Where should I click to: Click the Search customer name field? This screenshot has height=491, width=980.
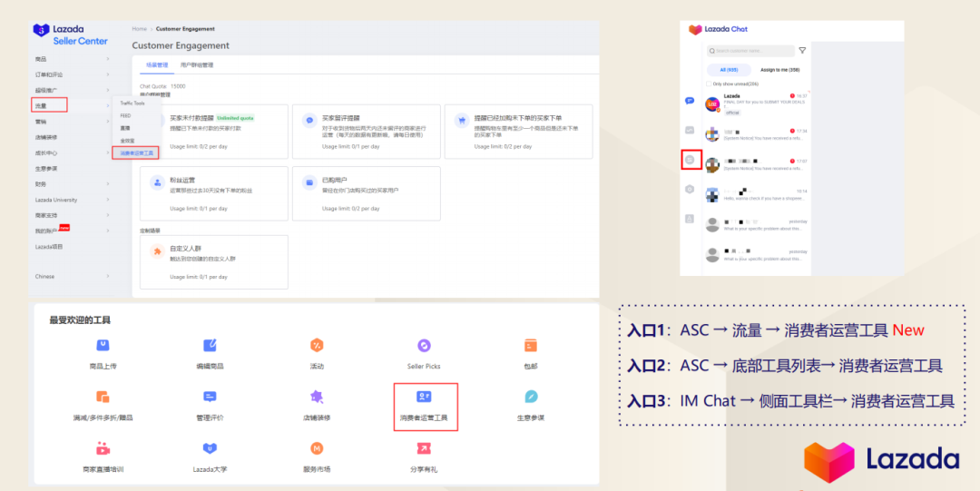pos(750,51)
